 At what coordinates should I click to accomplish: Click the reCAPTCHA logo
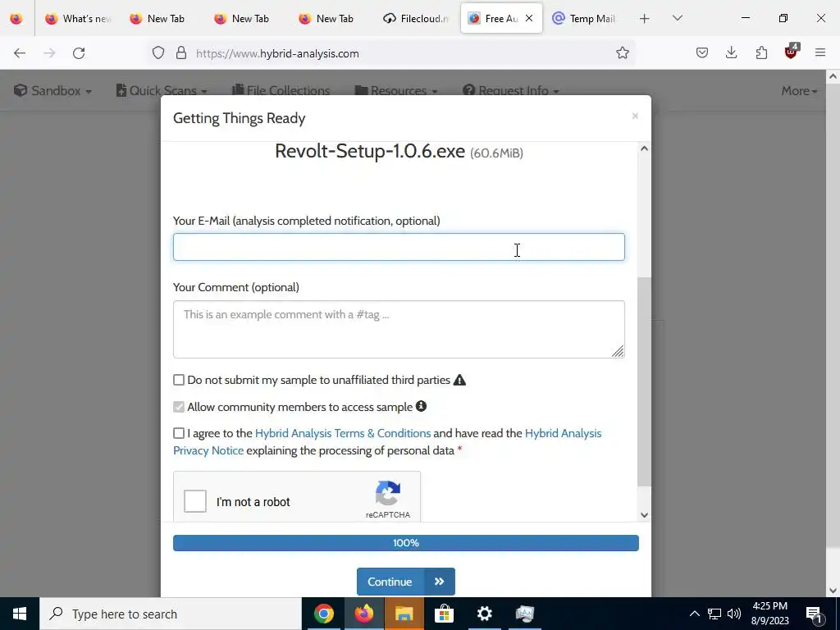coord(388,493)
